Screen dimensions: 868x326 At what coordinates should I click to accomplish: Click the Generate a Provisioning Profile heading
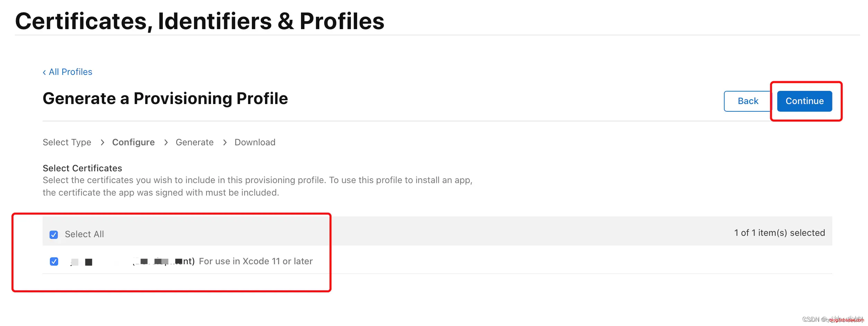coord(165,98)
